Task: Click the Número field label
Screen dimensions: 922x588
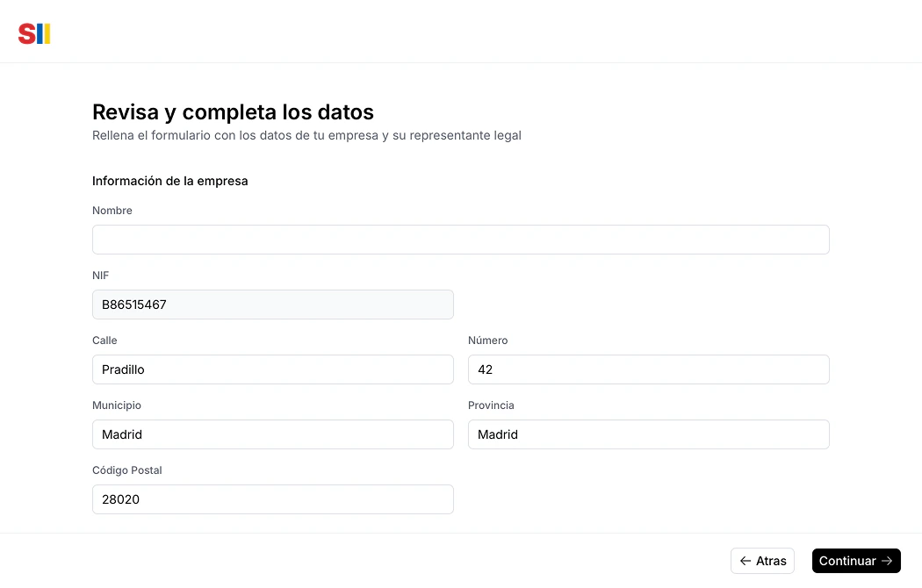Action: (488, 341)
